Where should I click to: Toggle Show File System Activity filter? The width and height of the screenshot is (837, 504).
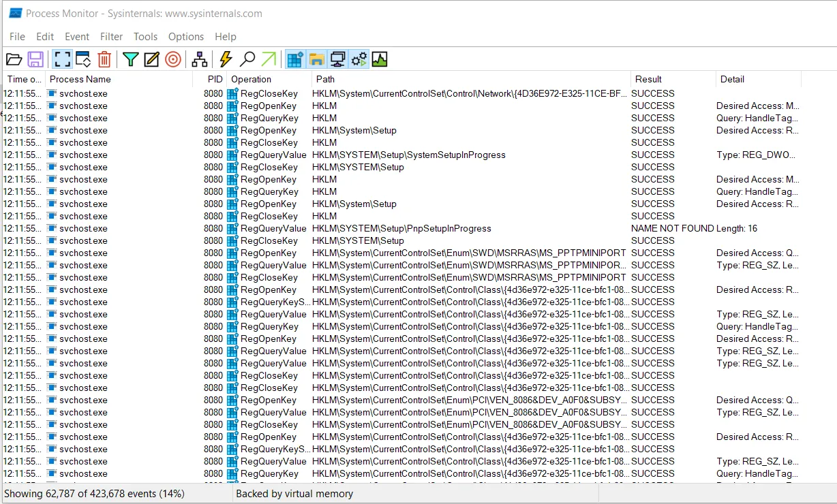[316, 60]
